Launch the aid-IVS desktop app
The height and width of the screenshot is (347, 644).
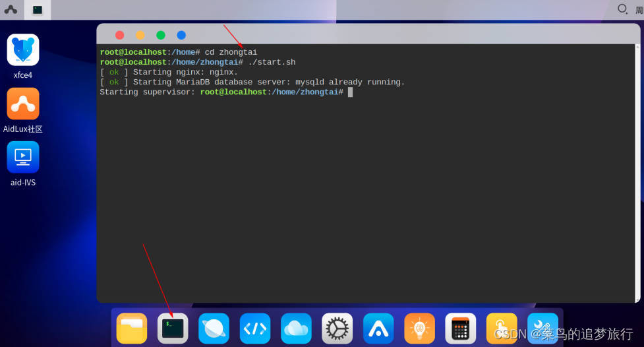[x=23, y=157]
